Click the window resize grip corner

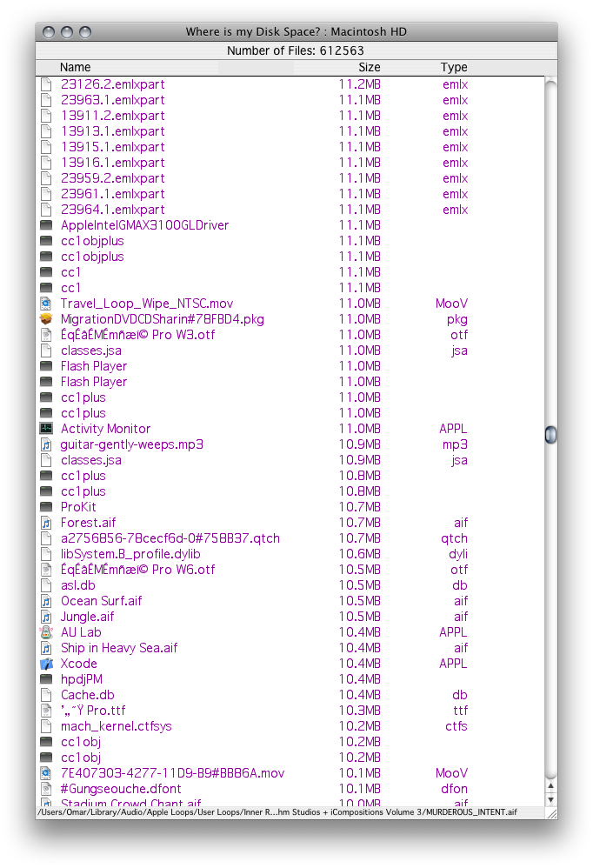[x=551, y=813]
